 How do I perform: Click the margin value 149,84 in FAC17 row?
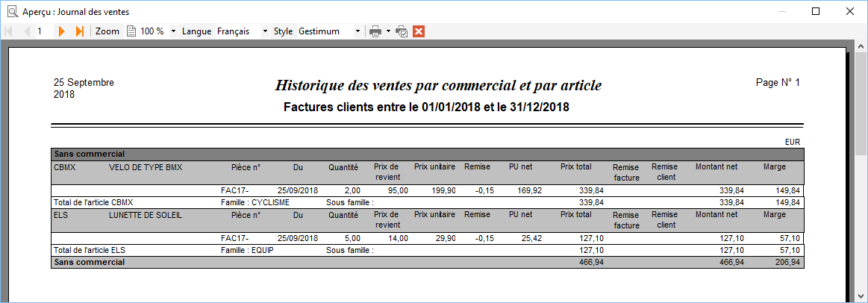(787, 190)
